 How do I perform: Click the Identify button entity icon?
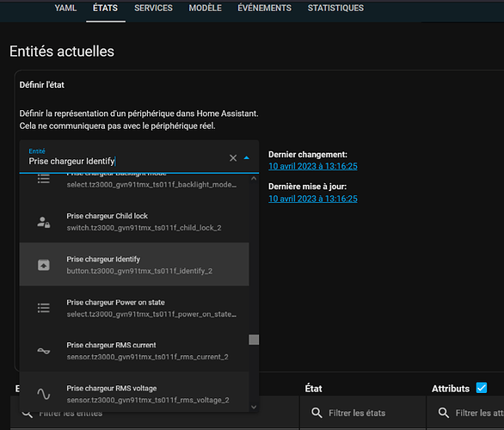click(44, 265)
